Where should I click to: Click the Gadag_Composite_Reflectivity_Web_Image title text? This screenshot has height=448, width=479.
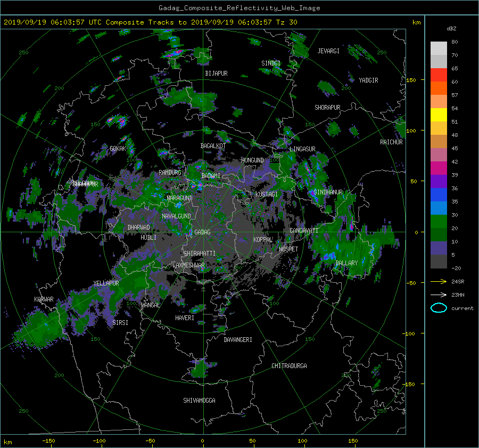[x=239, y=8]
